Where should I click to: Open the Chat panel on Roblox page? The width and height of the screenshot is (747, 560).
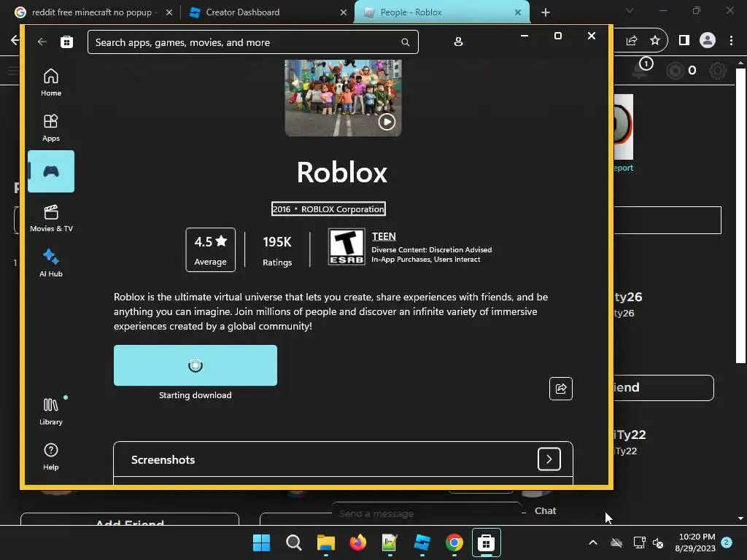[546, 511]
